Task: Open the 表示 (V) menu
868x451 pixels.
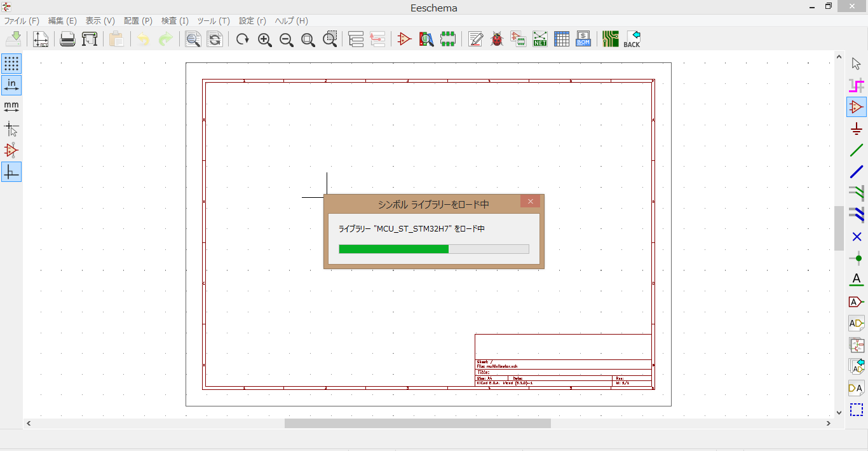Action: point(100,21)
